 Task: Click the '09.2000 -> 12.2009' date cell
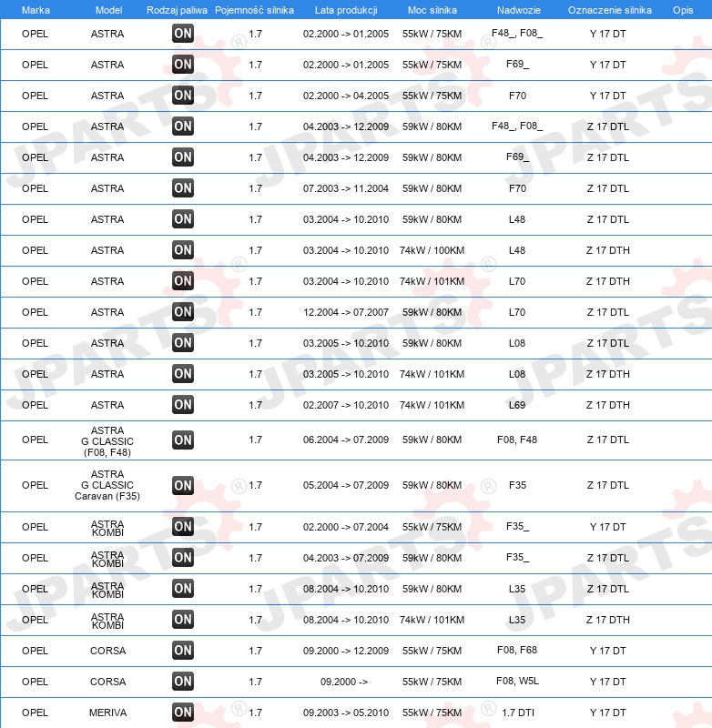coord(346,651)
